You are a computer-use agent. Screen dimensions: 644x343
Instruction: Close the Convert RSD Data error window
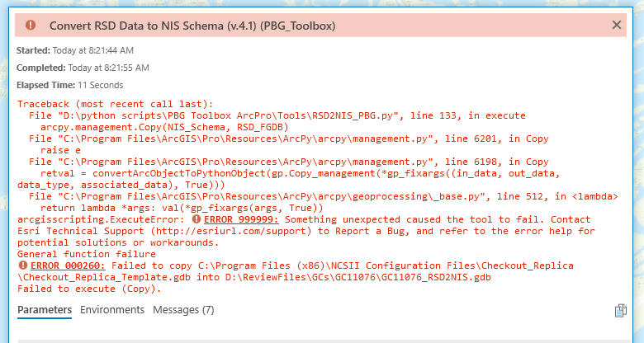[616, 26]
